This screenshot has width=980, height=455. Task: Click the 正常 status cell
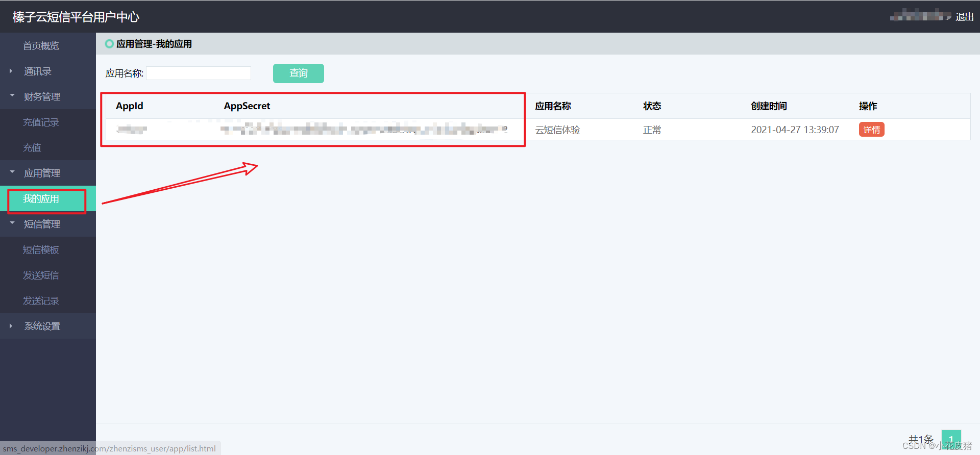[652, 130]
